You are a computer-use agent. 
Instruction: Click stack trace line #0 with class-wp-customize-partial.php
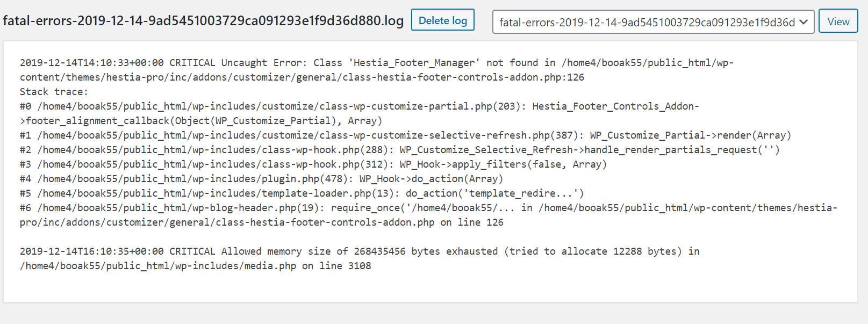(x=360, y=113)
